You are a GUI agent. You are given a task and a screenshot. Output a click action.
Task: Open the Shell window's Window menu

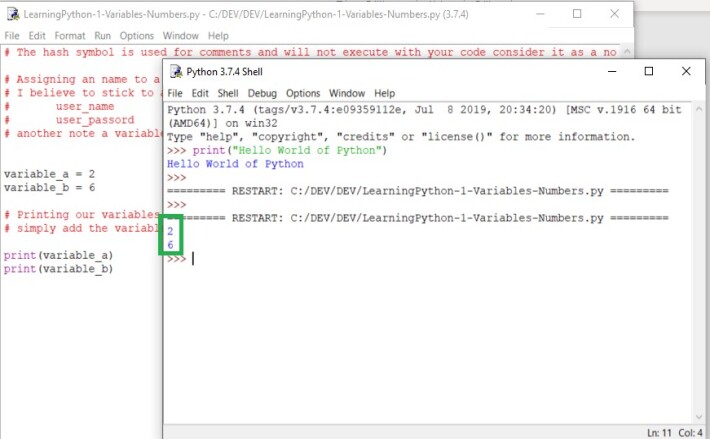coord(347,93)
